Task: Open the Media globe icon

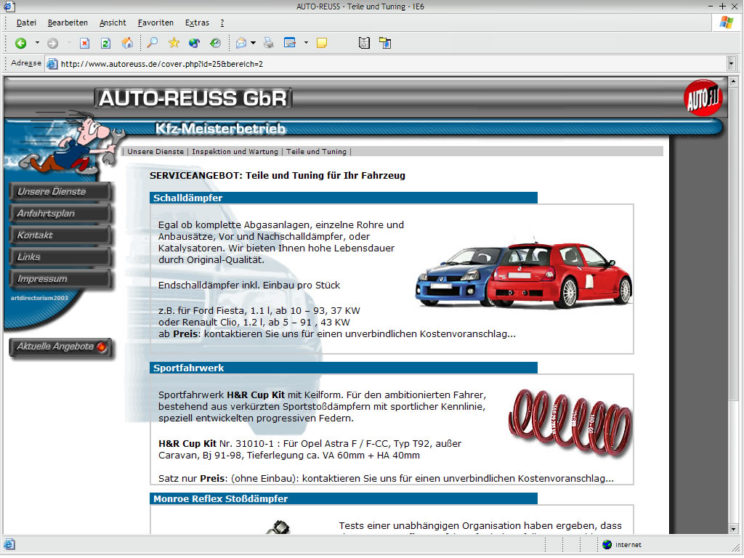Action: coord(194,43)
